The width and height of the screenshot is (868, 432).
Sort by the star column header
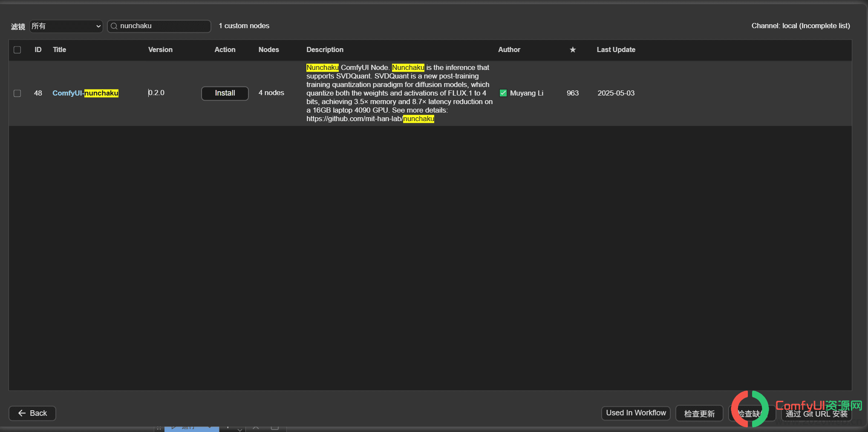click(573, 49)
